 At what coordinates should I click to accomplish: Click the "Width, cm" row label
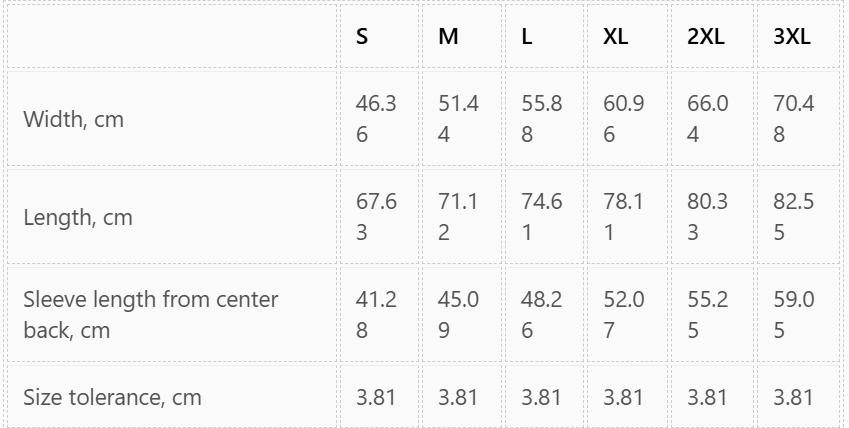tap(73, 119)
